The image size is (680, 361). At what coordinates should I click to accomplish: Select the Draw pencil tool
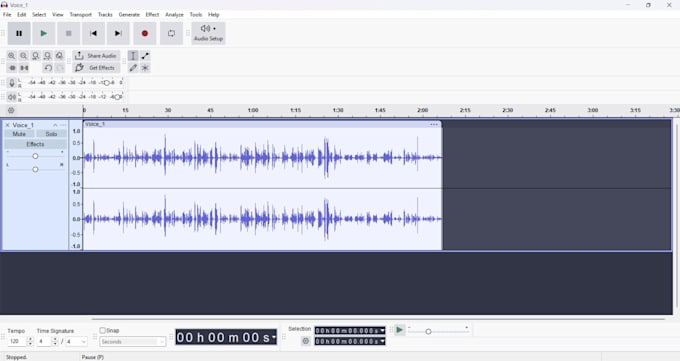pos(133,68)
